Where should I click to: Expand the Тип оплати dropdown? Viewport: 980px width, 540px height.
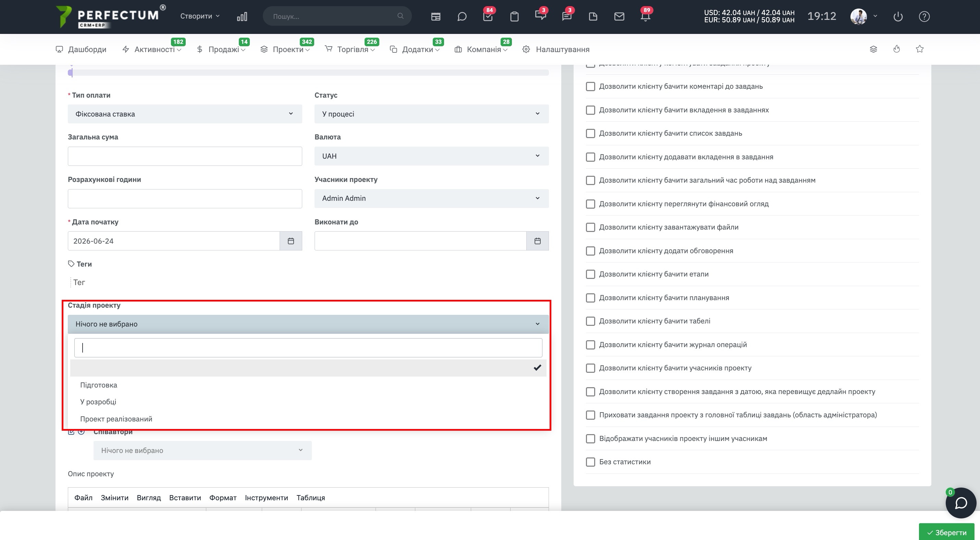[x=185, y=114]
